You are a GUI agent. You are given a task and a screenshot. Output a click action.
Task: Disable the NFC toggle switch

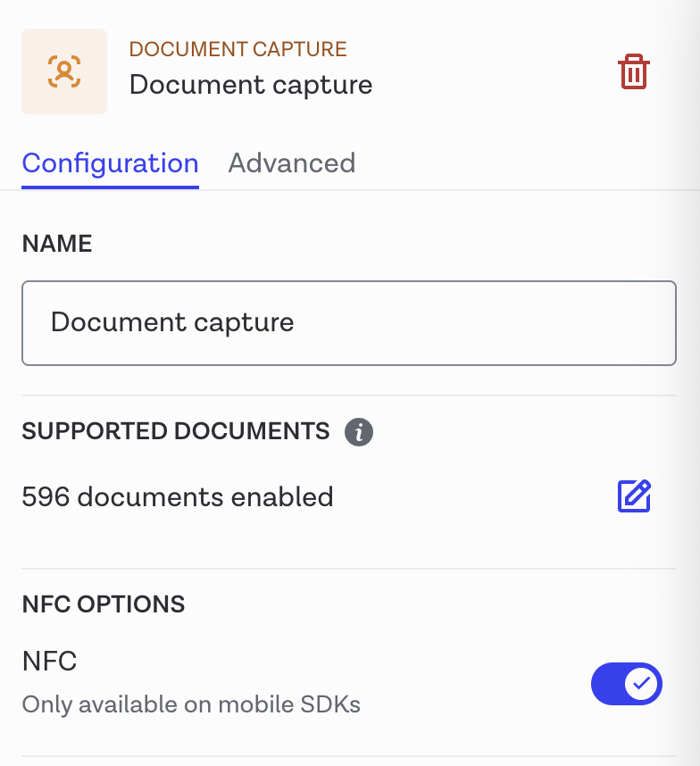(x=626, y=685)
